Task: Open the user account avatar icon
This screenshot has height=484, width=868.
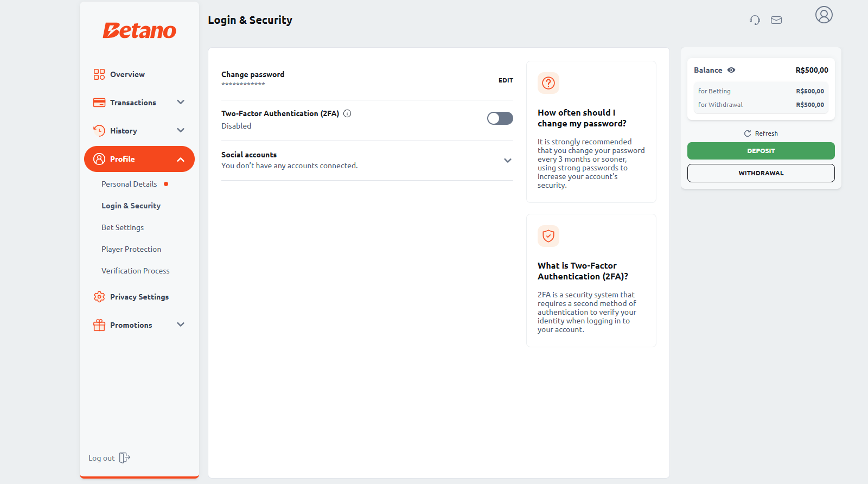Action: tap(824, 15)
